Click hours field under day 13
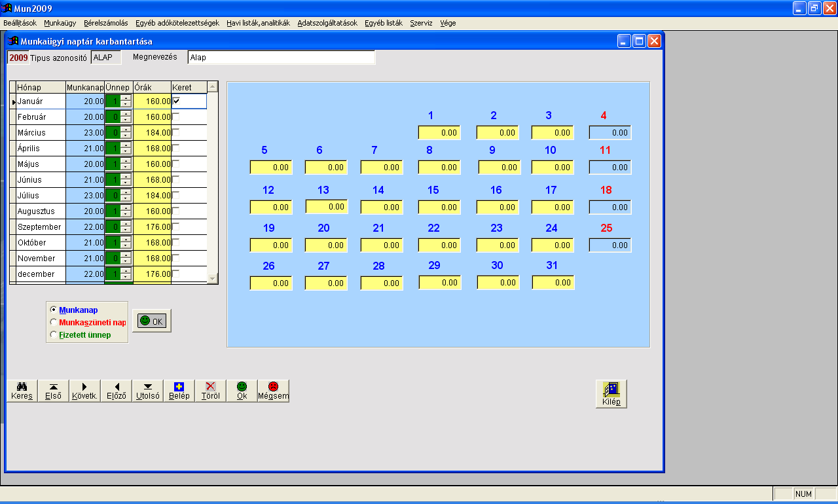The height and width of the screenshot is (504, 838). 327,207
